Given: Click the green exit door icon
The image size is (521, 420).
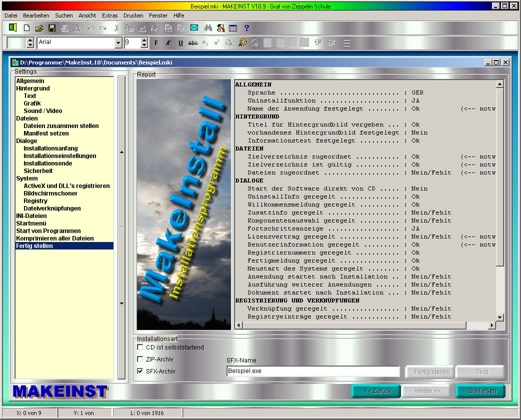Looking at the screenshot, I should pyautogui.click(x=12, y=28).
